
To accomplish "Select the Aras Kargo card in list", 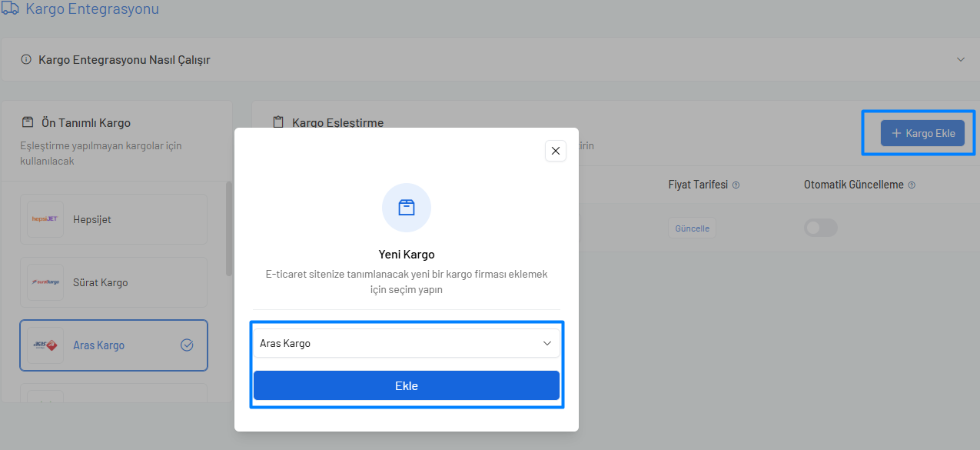I will point(114,345).
